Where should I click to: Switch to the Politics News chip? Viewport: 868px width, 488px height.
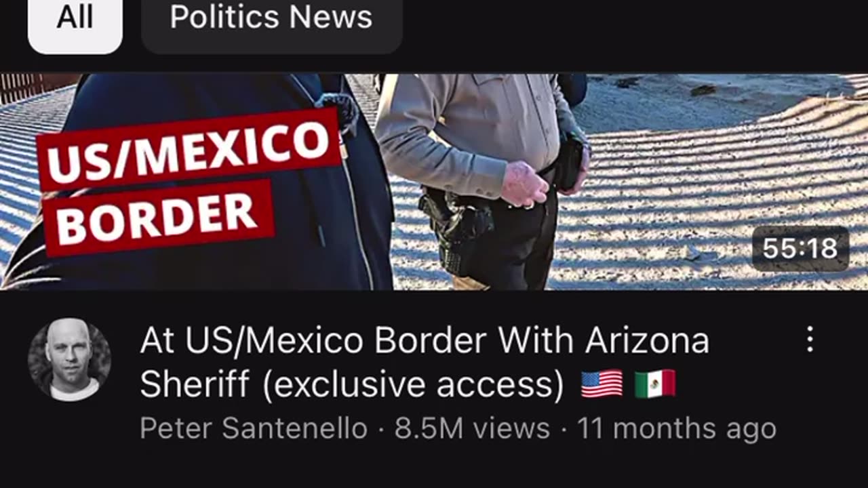271,18
